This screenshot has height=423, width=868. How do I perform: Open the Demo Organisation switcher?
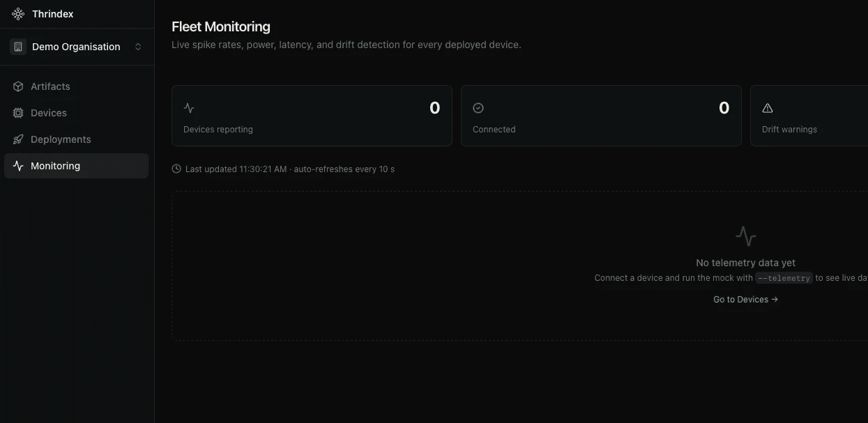77,47
